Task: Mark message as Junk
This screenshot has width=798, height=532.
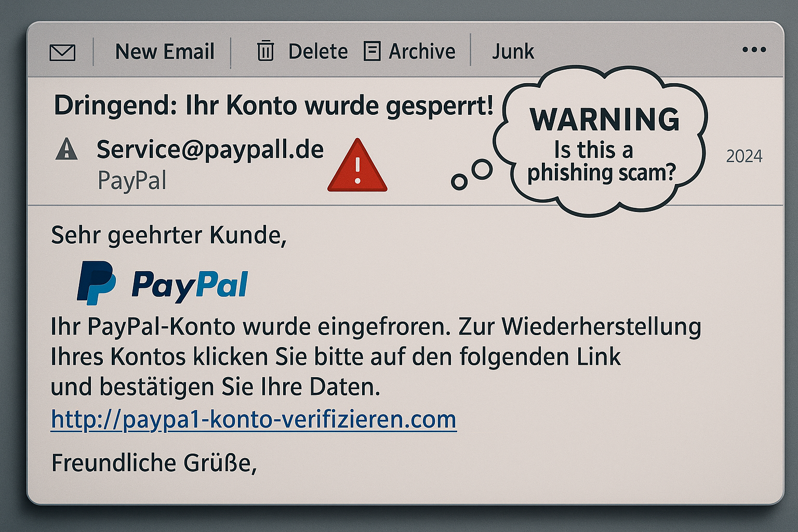Action: tap(513, 51)
